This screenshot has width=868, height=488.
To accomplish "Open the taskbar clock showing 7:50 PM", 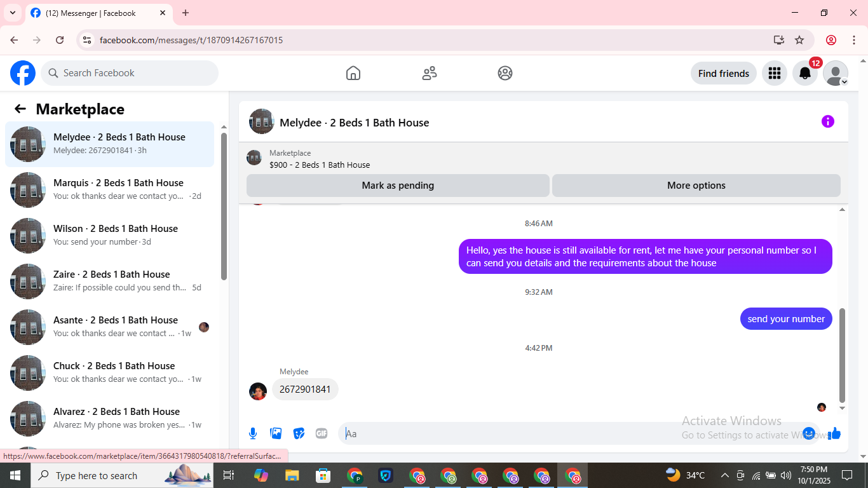I will click(x=814, y=475).
